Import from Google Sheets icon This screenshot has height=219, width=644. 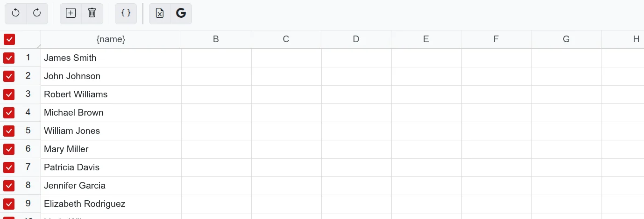181,13
